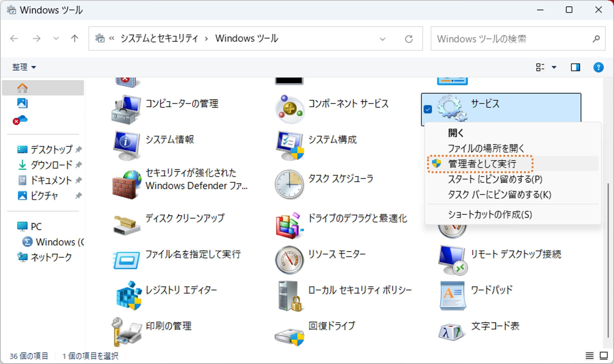Screen dimensions: 614x364
Task: Open デスクトップ in quick access
Action: [x=45, y=149]
